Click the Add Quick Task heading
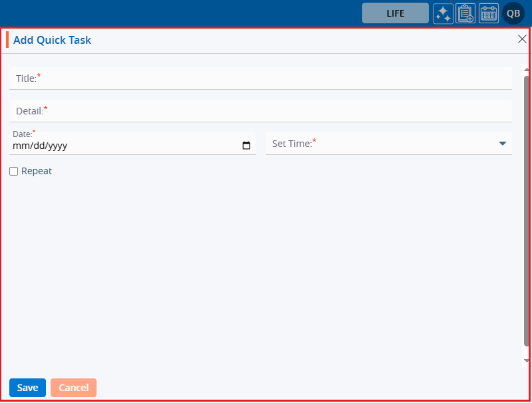Viewport: 532px width, 403px height. point(52,40)
